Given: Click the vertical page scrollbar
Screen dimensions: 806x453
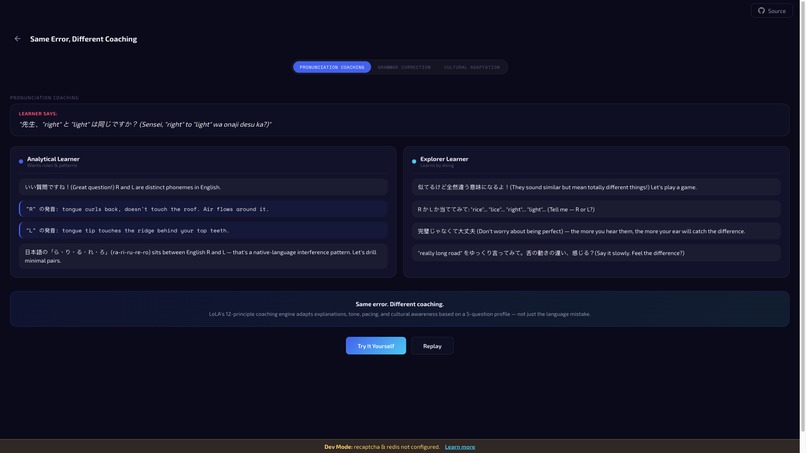Looking at the screenshot, I should tap(802, 216).
